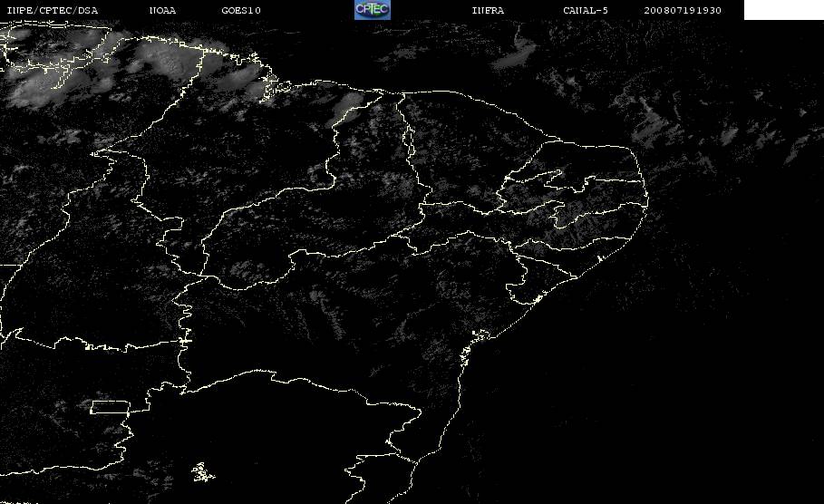The width and height of the screenshot is (824, 504).
Task: Click the thick white border junction on west side
Action: [185, 341]
